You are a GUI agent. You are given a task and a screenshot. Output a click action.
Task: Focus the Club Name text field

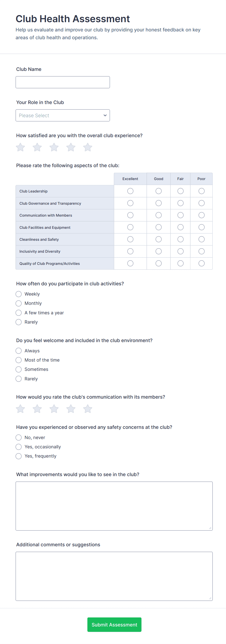click(x=63, y=82)
